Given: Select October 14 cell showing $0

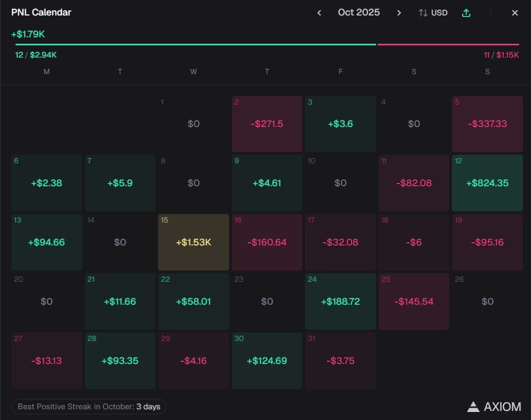Looking at the screenshot, I should [120, 242].
